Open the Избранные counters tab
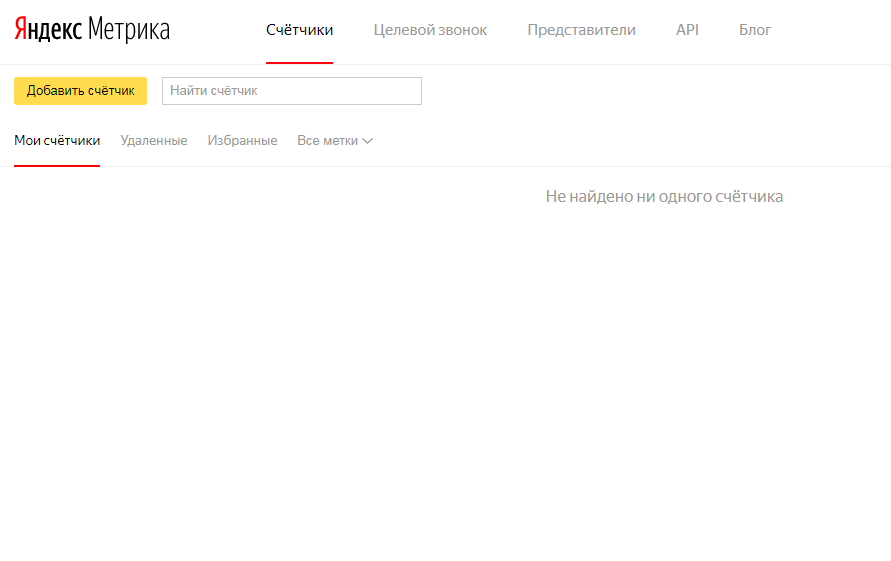 click(242, 140)
